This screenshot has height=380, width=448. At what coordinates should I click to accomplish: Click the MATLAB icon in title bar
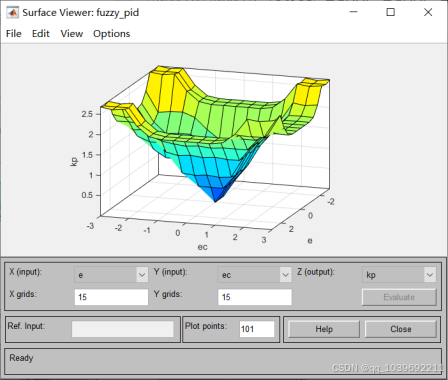(12, 13)
